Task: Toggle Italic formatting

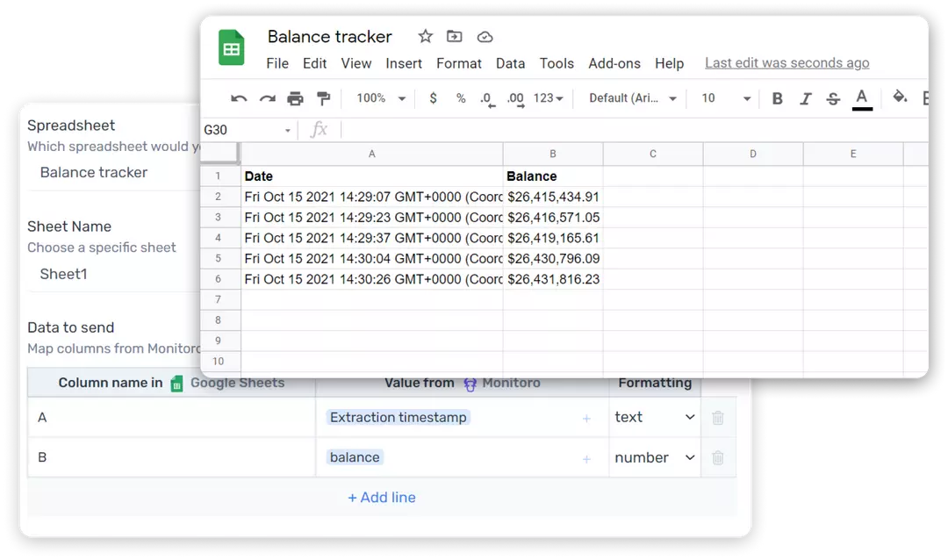Action: pos(805,98)
